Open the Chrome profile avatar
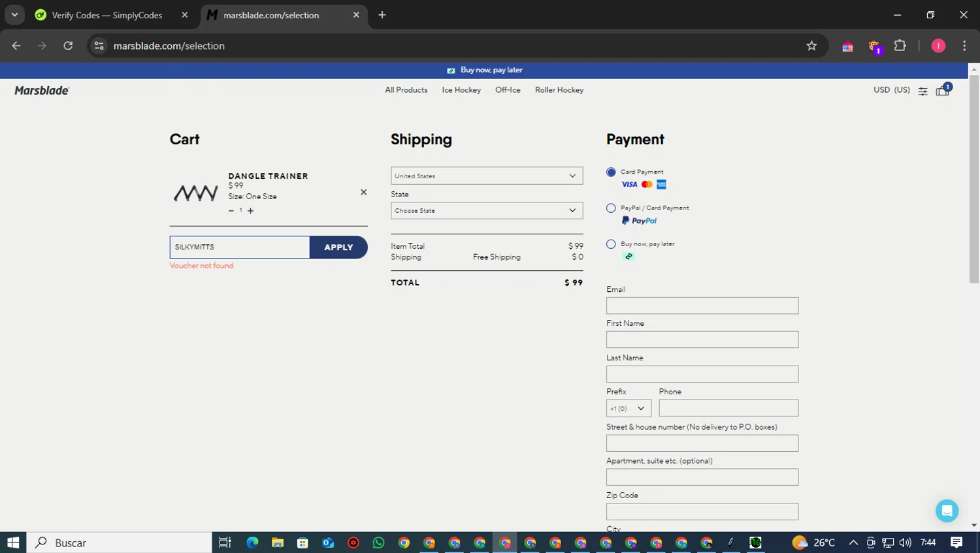The image size is (980, 553). tap(938, 46)
